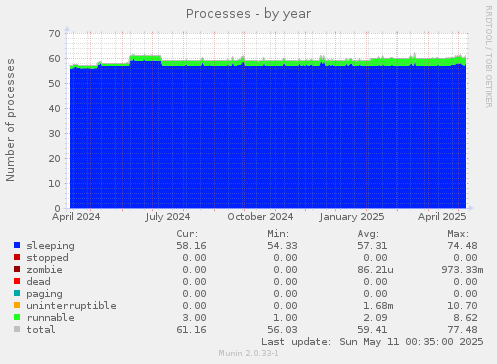497x364 pixels.
Task: Click the gray total legend swatch
Action: (x=17, y=329)
